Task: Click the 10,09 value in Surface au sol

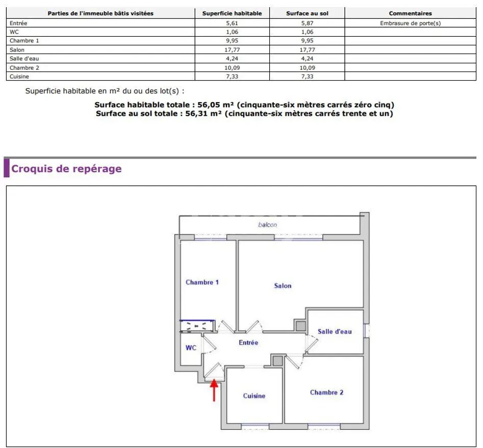Action: pyautogui.click(x=307, y=68)
